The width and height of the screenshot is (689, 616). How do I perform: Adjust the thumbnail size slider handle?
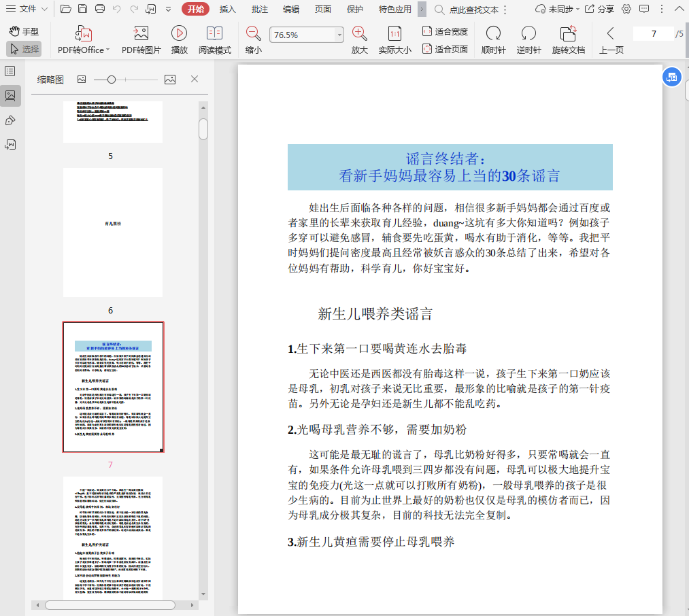[112, 80]
